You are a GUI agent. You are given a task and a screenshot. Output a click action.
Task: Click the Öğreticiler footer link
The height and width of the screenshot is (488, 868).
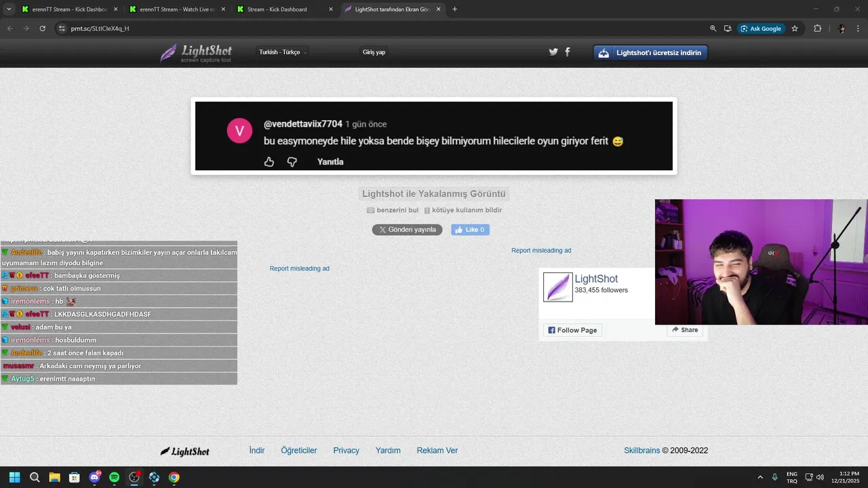click(299, 451)
